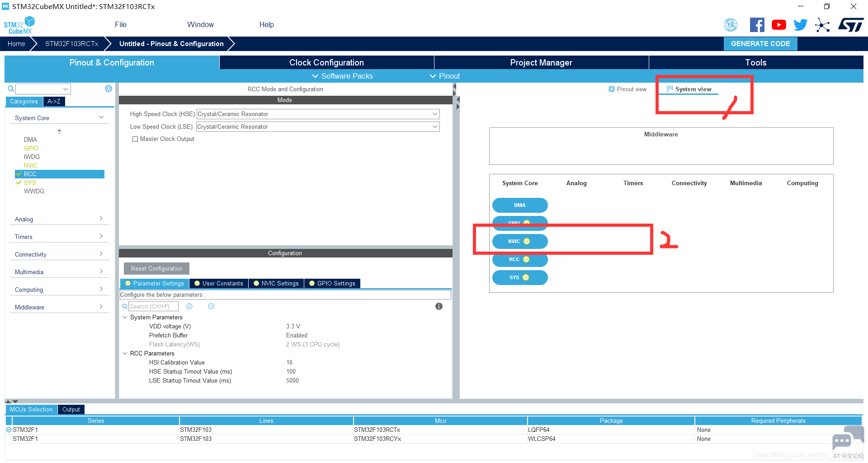Screen dimensions: 868x463
Task: Select DMA in System Core list
Action: pos(30,140)
